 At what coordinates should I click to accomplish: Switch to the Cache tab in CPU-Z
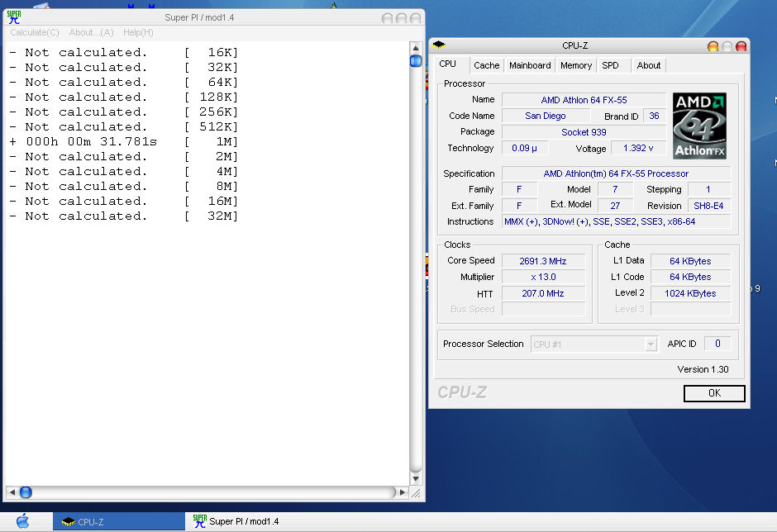click(x=487, y=65)
